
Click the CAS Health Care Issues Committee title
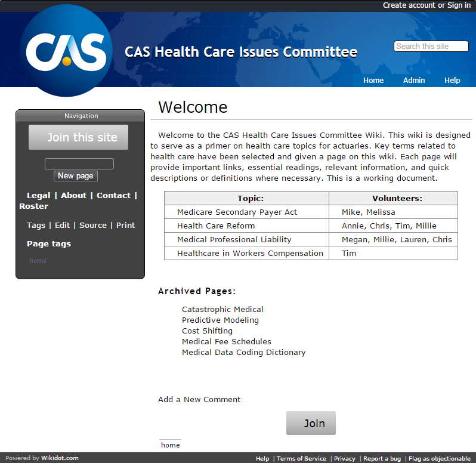tap(241, 52)
